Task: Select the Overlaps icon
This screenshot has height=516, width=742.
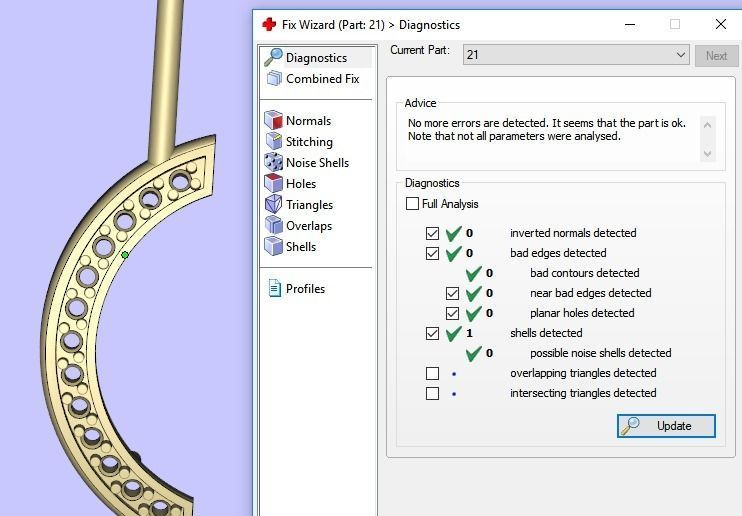Action: coord(274,225)
